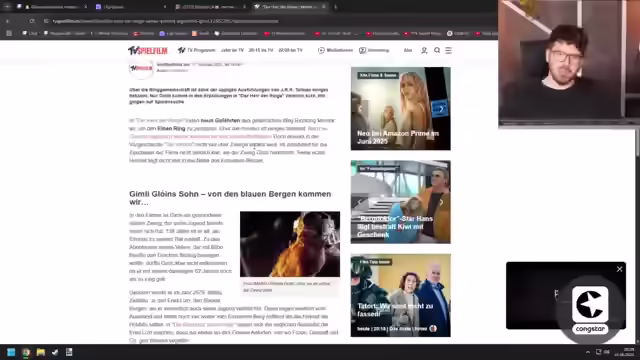This screenshot has height=360, width=640.
Task: Click the 'Gimli Glóins Sohn' heading
Action: point(230,198)
